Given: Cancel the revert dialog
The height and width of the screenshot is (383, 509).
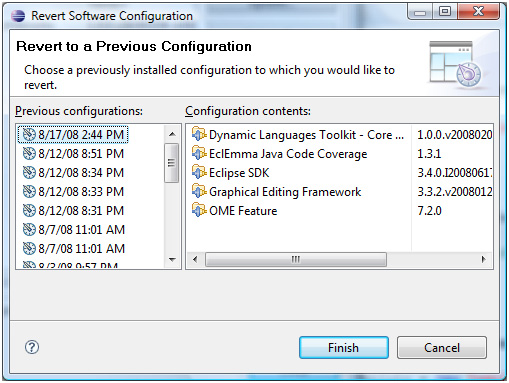Looking at the screenshot, I should pyautogui.click(x=442, y=348).
